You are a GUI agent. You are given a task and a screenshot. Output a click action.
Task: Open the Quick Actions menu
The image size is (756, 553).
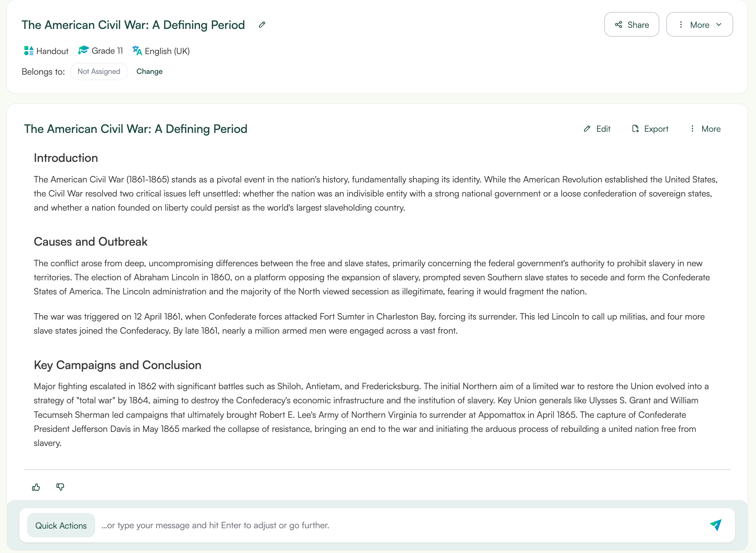pyautogui.click(x=61, y=525)
